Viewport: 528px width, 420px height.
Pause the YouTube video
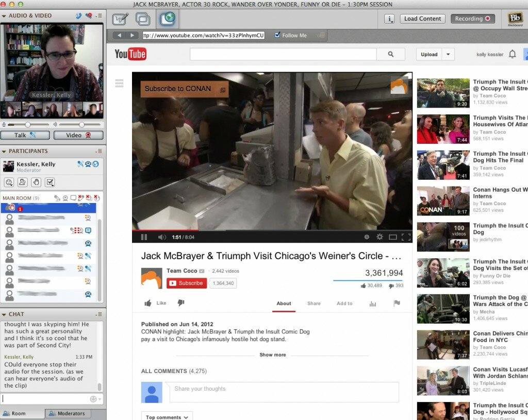pyautogui.click(x=144, y=237)
